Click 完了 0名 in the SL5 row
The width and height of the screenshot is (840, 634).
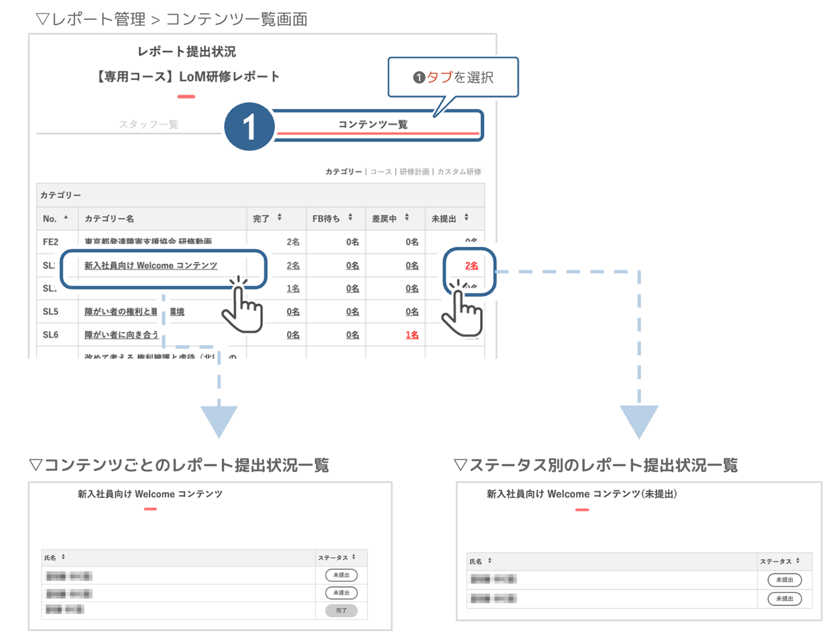293,312
